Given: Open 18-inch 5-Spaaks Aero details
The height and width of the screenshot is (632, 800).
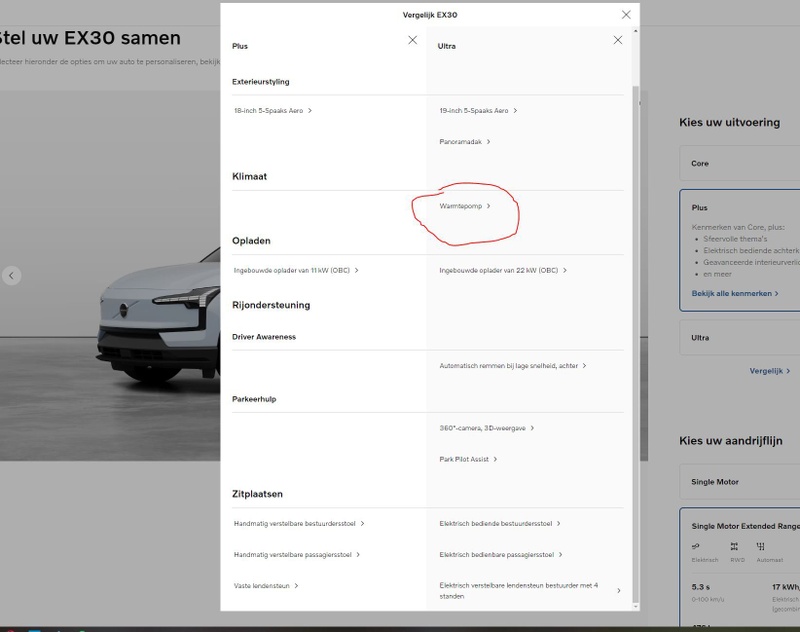Looking at the screenshot, I should click(x=273, y=111).
